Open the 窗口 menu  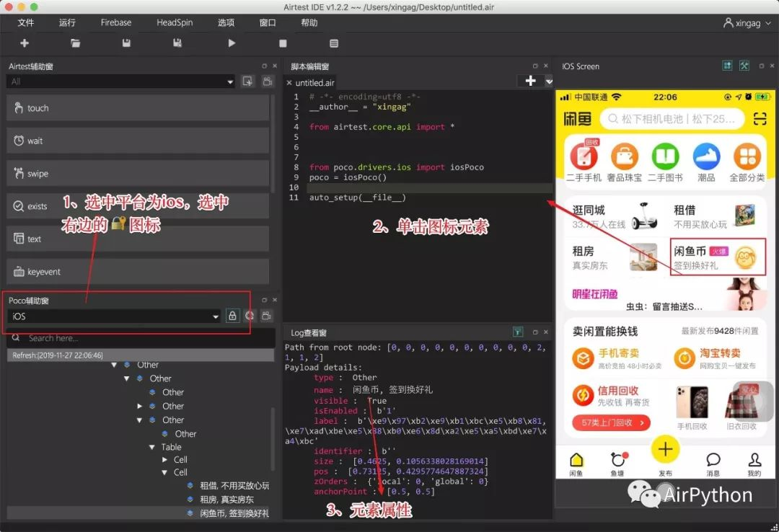pos(268,23)
